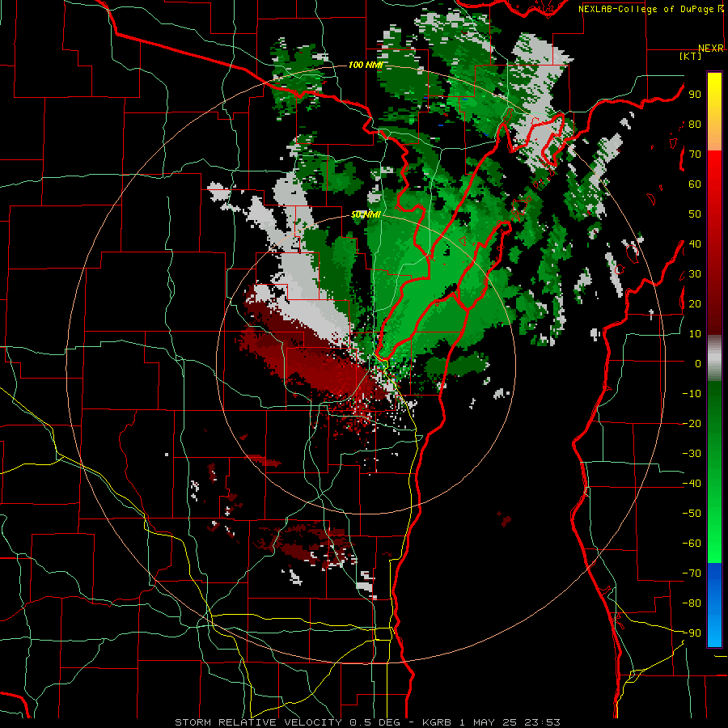Click the 50 NMI range ring label
This screenshot has height=728, width=728.
click(366, 214)
